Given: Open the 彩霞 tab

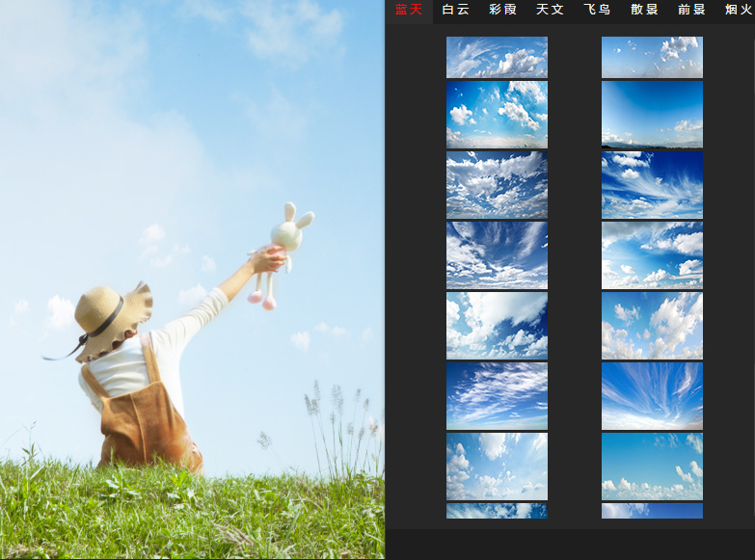Looking at the screenshot, I should pos(502,10).
